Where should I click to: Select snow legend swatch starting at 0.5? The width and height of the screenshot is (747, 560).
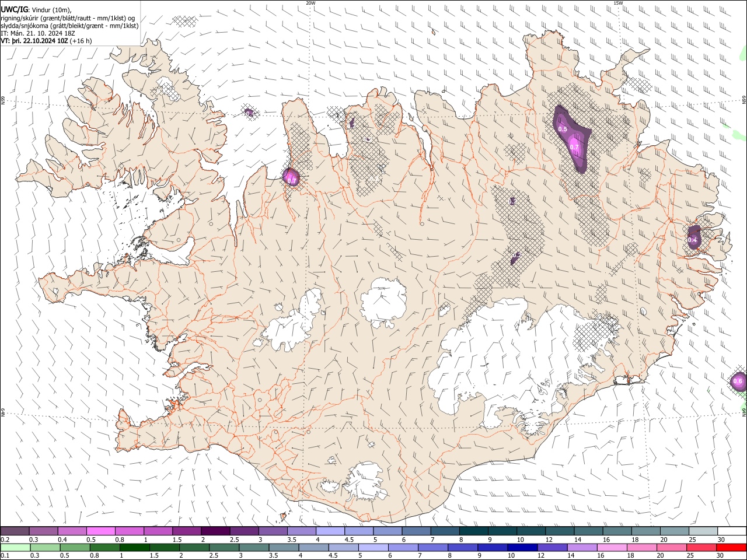pos(100,531)
